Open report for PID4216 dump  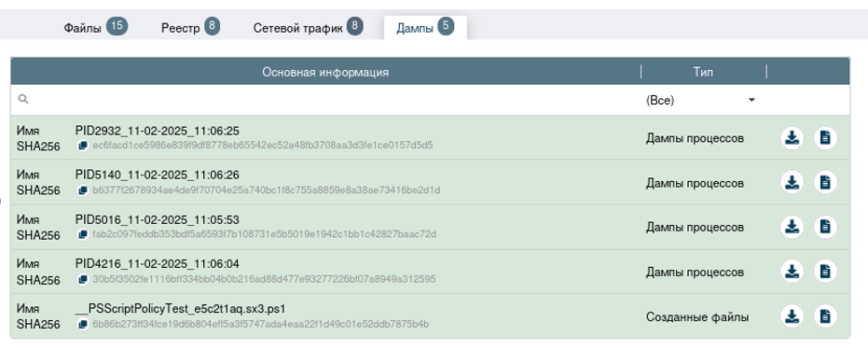[x=825, y=272]
